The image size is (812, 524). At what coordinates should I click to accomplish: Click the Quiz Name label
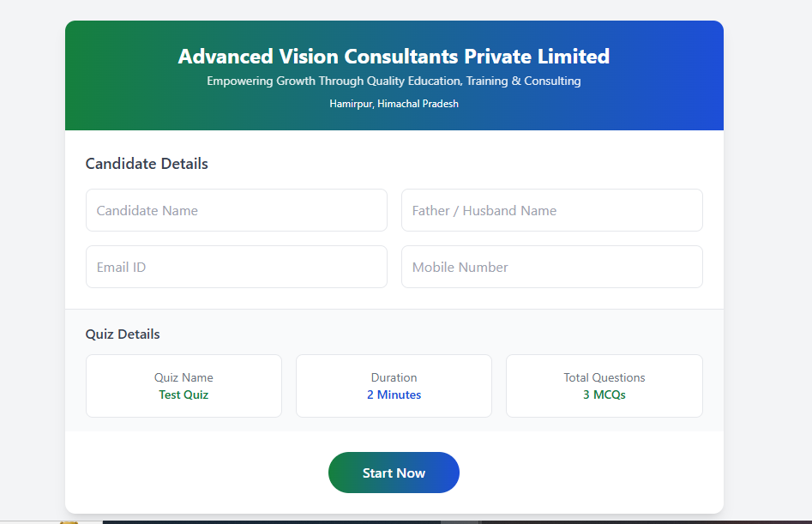(183, 377)
